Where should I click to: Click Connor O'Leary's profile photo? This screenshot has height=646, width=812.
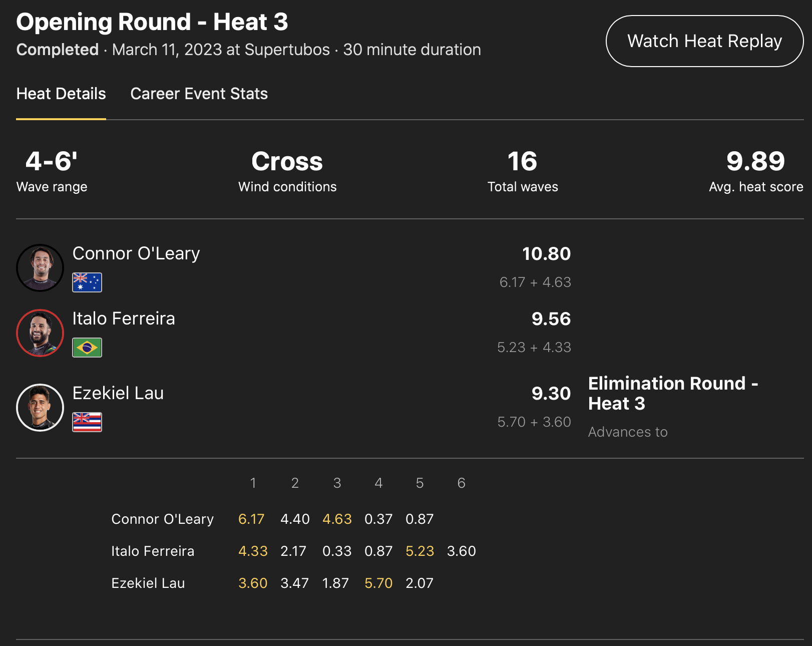40,268
